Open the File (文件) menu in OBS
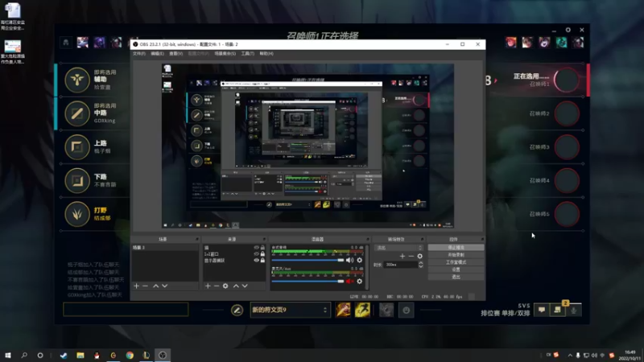 138,54
